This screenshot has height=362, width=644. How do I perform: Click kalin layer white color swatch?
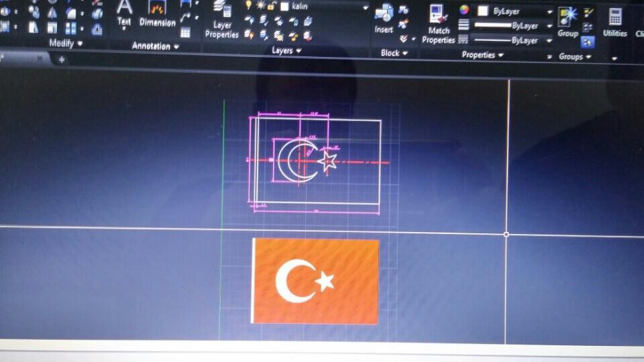(284, 6)
